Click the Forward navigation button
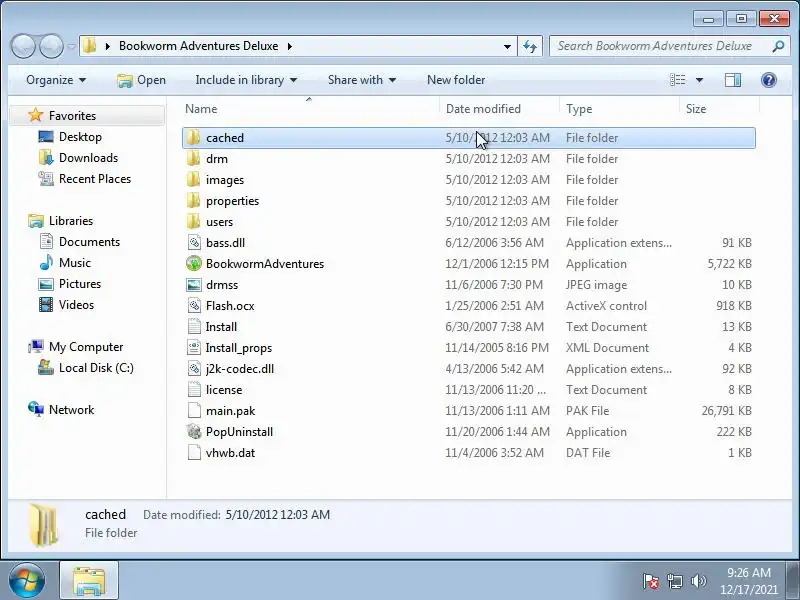 point(52,46)
